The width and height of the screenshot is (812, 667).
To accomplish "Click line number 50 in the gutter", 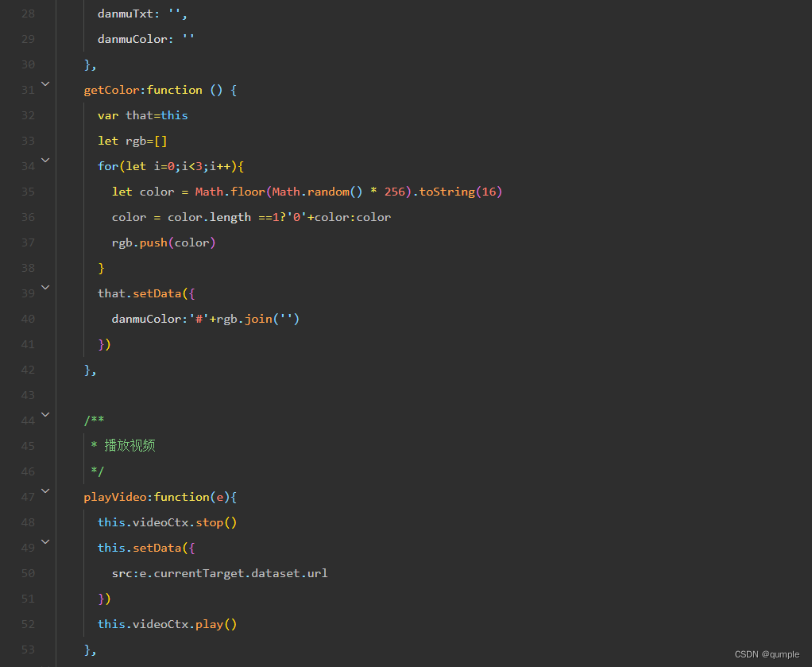I will (28, 573).
